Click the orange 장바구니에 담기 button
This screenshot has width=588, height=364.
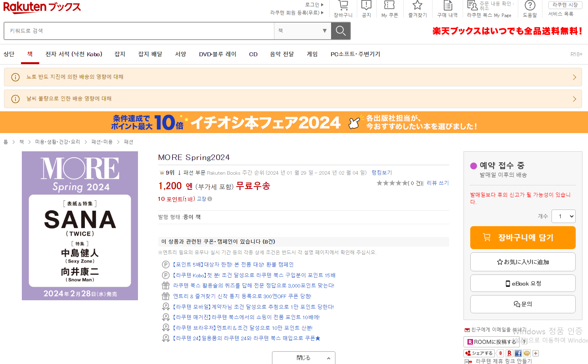[523, 238]
